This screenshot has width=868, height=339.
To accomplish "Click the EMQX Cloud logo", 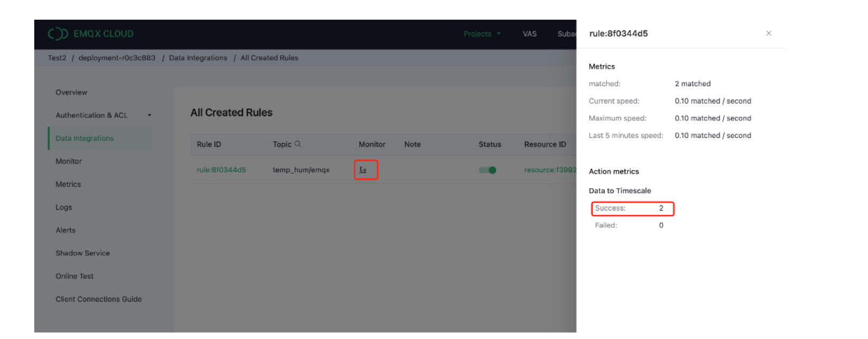I will 90,34.
